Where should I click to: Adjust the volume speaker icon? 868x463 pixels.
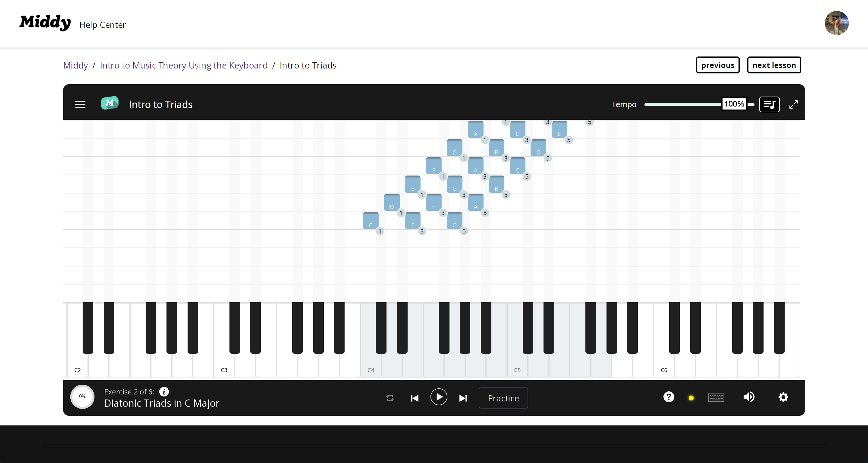click(749, 397)
